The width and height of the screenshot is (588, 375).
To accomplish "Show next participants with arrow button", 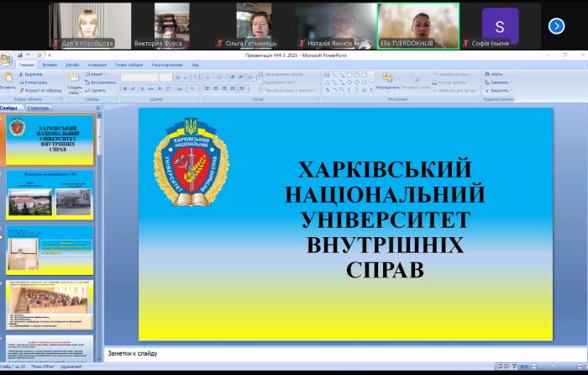I will coord(556,26).
